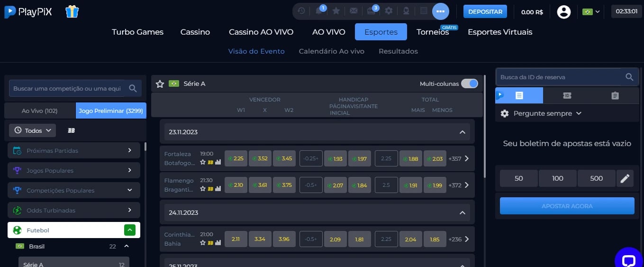644x267 pixels.
Task: Open bet history clock icon
Action: 301,11
